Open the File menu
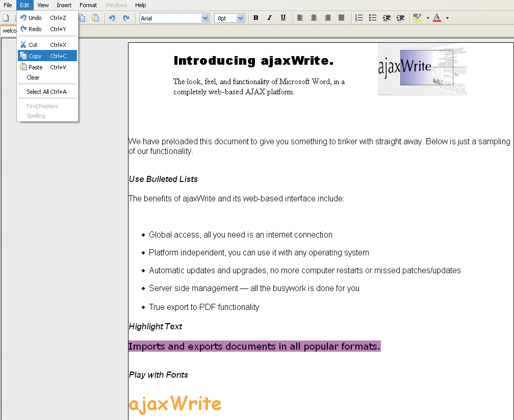 (8, 5)
